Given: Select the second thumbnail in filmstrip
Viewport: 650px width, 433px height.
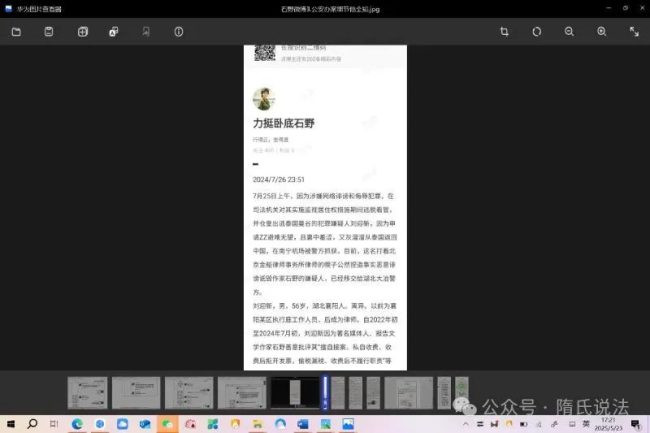Looking at the screenshot, I should (x=136, y=392).
